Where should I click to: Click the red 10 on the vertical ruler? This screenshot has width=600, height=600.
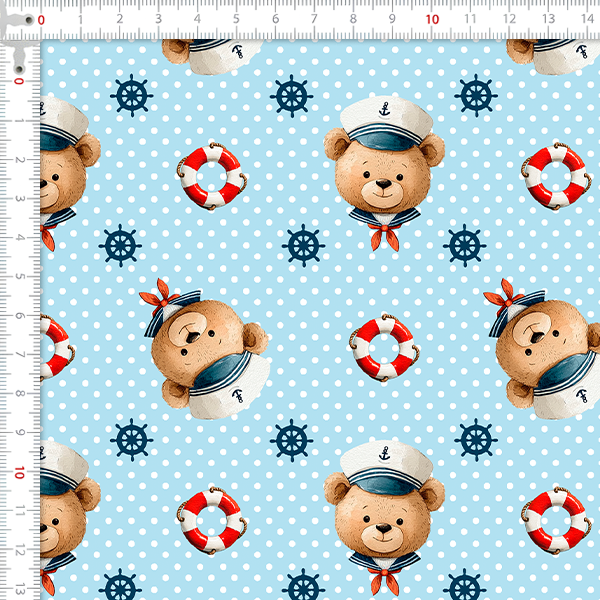(19, 473)
